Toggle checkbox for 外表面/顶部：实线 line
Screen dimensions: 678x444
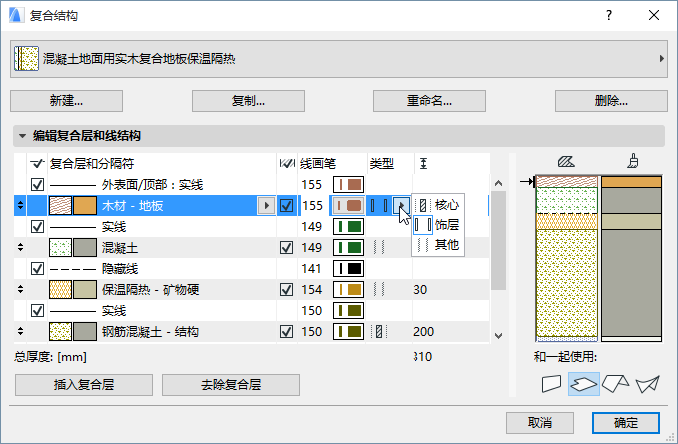pyautogui.click(x=38, y=185)
